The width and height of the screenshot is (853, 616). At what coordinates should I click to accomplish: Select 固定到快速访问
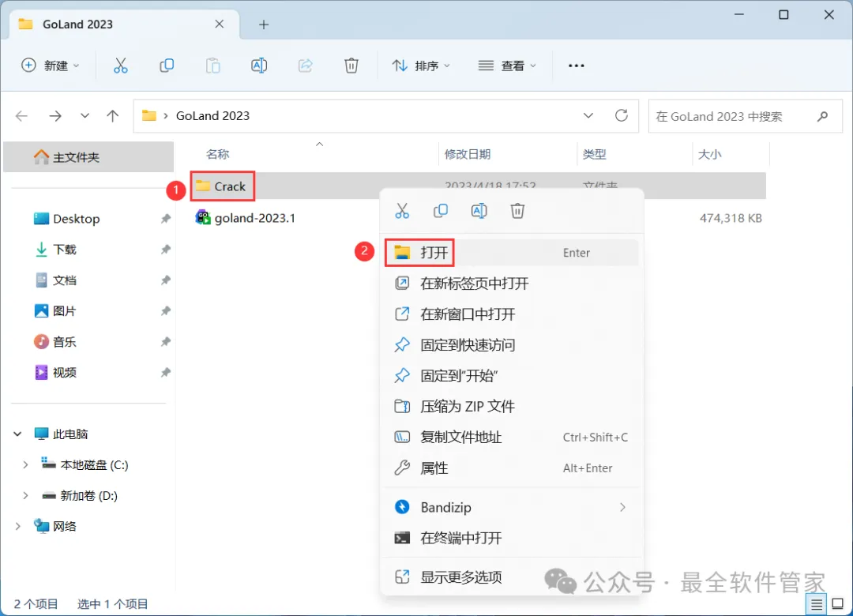(x=511, y=345)
